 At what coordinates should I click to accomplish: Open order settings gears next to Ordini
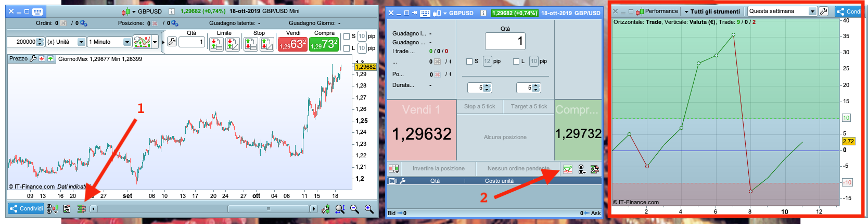pos(83,23)
